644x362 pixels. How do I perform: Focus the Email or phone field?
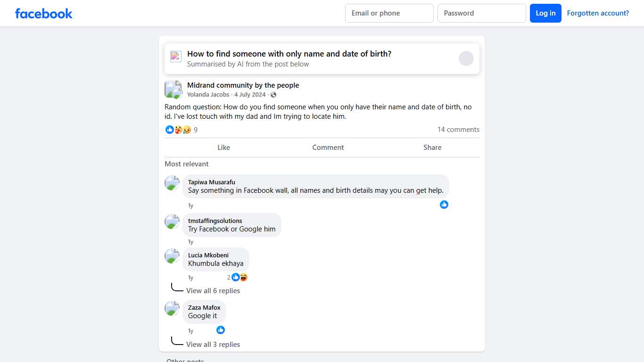[389, 13]
